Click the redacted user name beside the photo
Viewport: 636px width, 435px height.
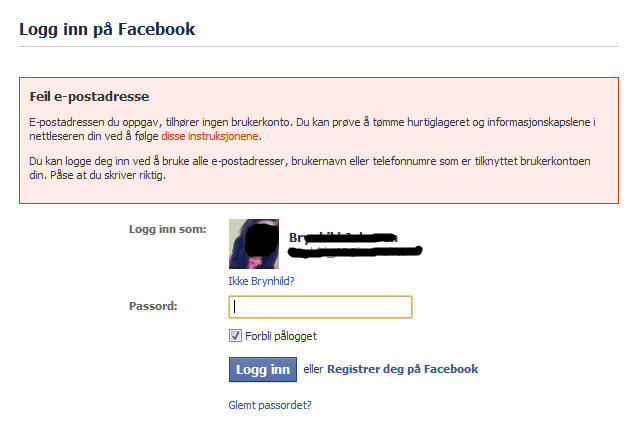tap(343, 238)
